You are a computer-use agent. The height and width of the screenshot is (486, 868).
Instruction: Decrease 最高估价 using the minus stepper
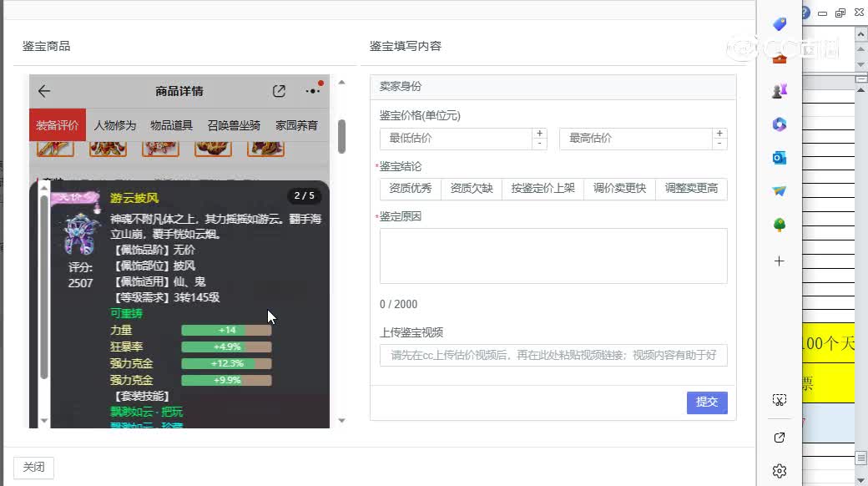point(719,144)
